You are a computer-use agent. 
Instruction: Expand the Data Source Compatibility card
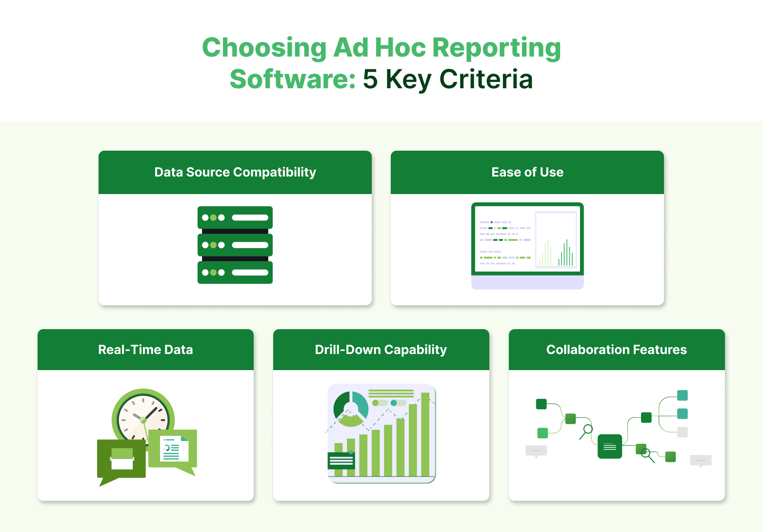(235, 172)
